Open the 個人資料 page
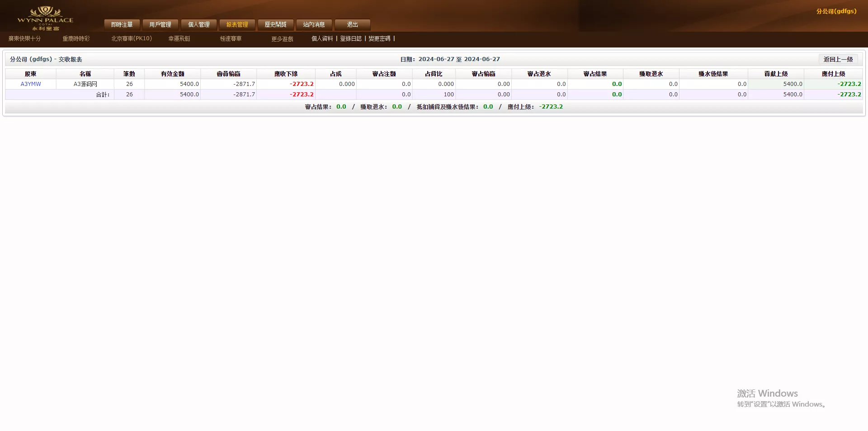The image size is (868, 431). pos(321,39)
